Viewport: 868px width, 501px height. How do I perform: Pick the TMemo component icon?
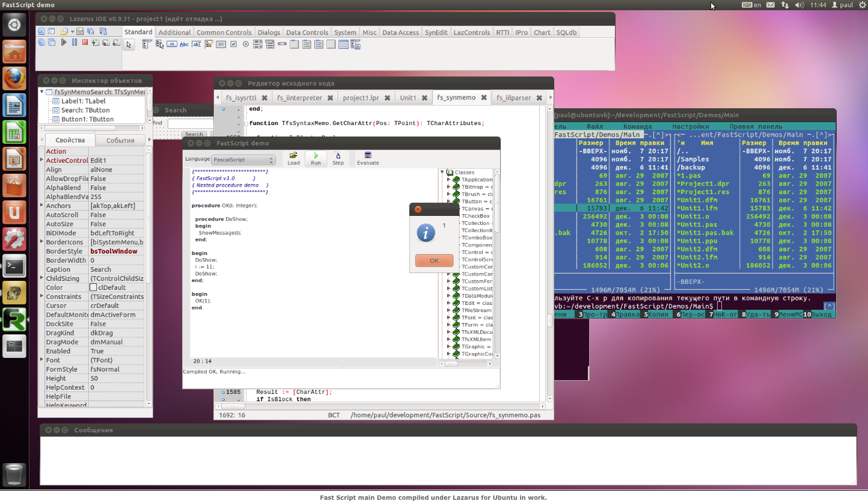pos(209,44)
